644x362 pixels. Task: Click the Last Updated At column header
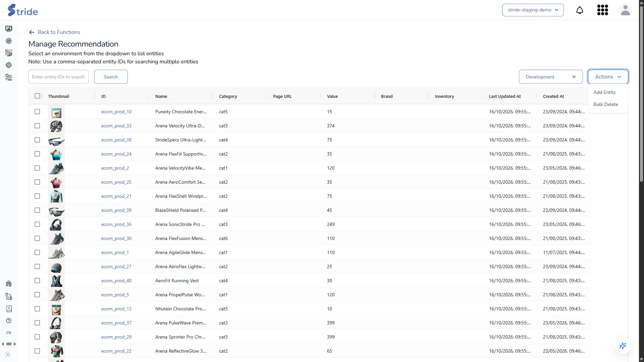(505, 96)
